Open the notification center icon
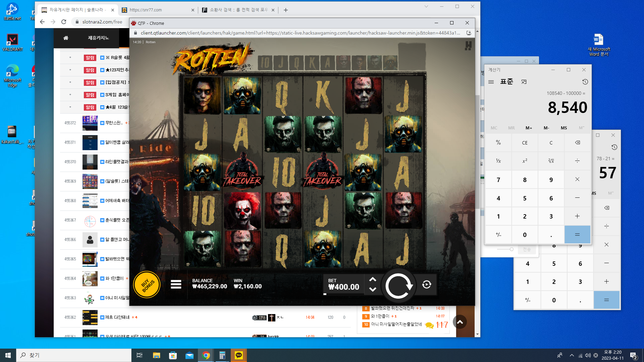The width and height of the screenshot is (644, 362). [x=633, y=356]
